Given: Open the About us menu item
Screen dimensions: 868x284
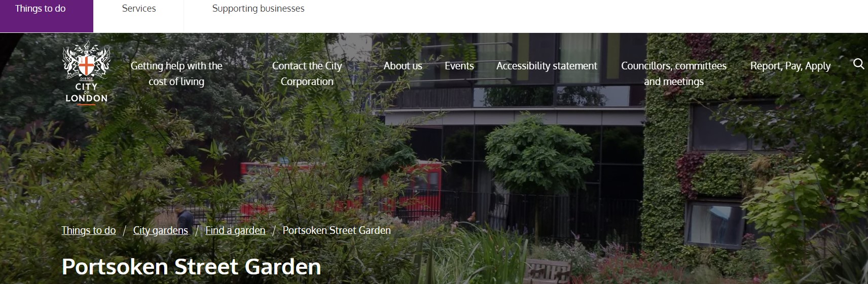Looking at the screenshot, I should [403, 66].
